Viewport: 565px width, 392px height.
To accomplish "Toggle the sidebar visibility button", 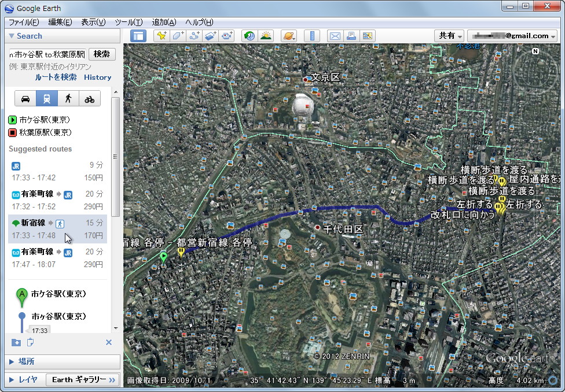I will click(138, 36).
